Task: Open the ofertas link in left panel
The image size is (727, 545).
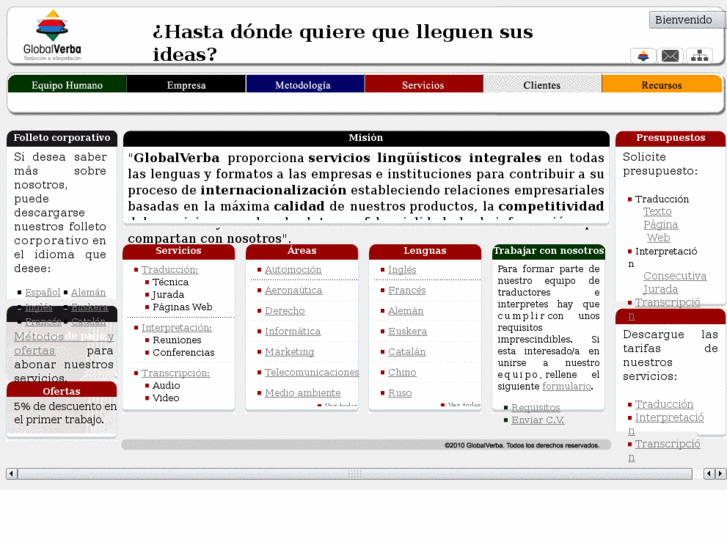Action: click(34, 350)
